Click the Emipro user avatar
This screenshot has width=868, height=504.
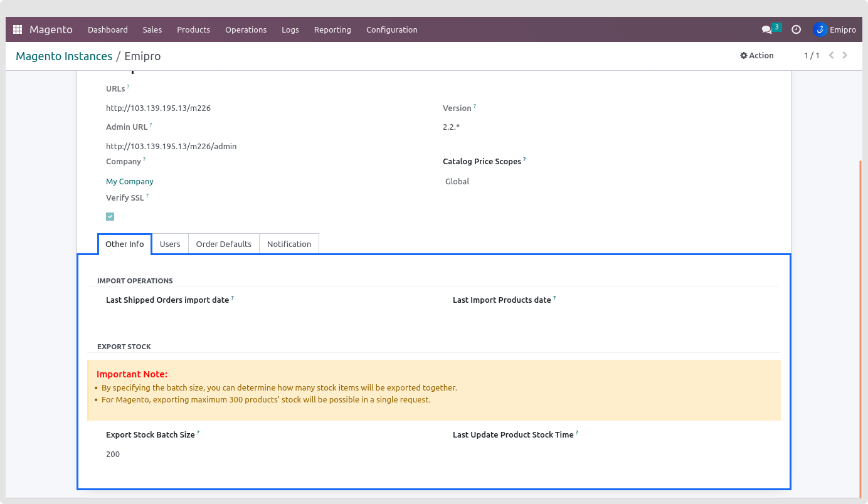point(820,29)
